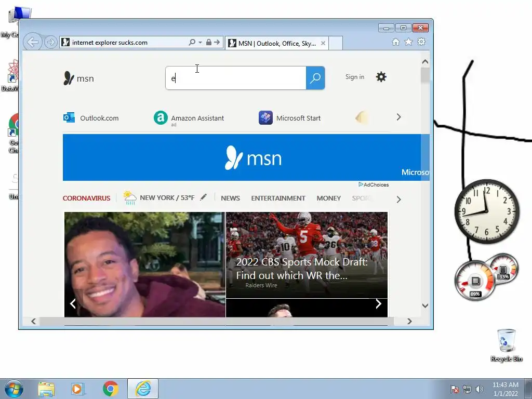Open Windows Explorer from the taskbar
This screenshot has width=532, height=399.
click(x=46, y=389)
